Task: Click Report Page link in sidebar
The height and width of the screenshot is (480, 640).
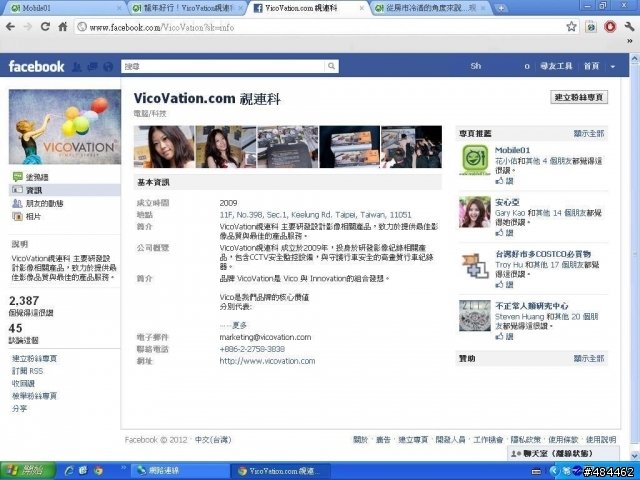Action: (x=34, y=396)
